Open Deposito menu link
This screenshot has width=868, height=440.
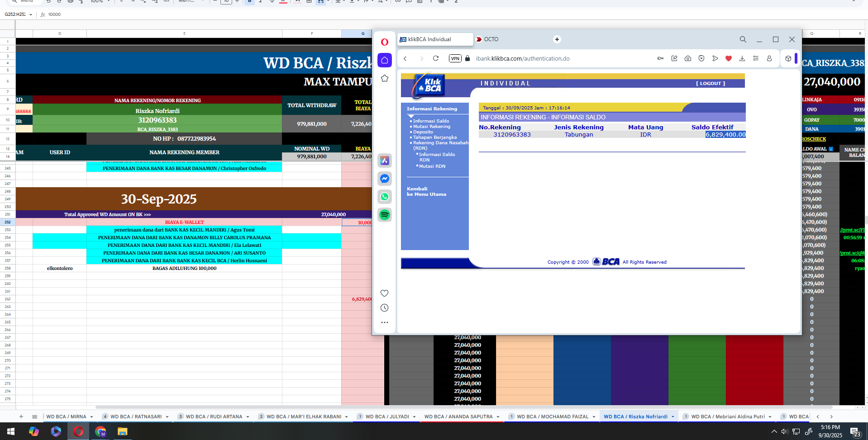(x=423, y=132)
